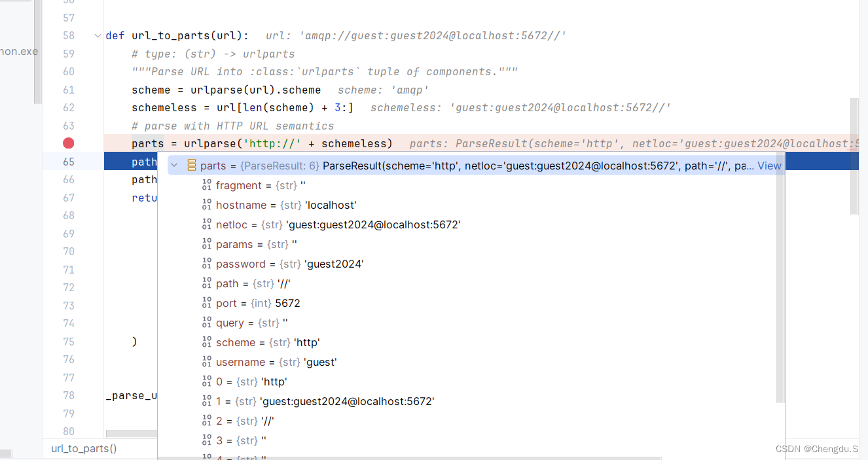Click the binary icon next to port
868x460 pixels.
click(207, 303)
